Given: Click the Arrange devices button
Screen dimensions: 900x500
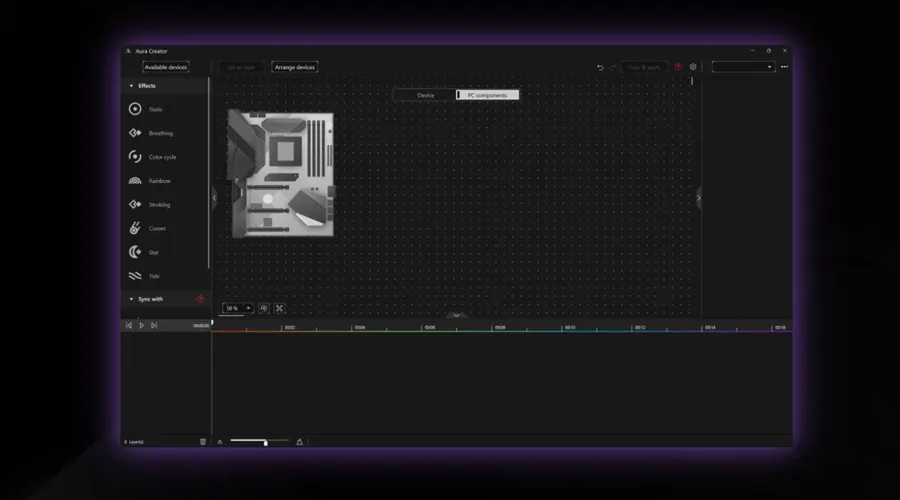Looking at the screenshot, I should [294, 67].
